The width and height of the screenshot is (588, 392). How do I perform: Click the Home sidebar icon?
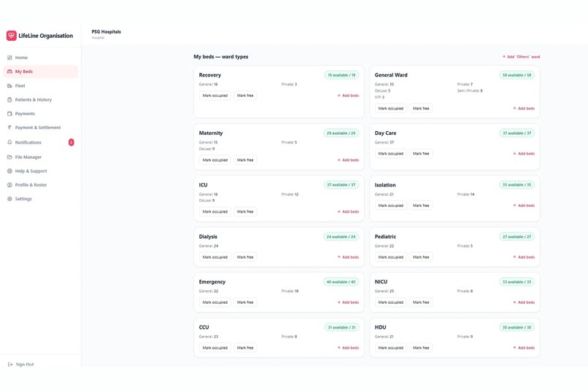[9, 58]
